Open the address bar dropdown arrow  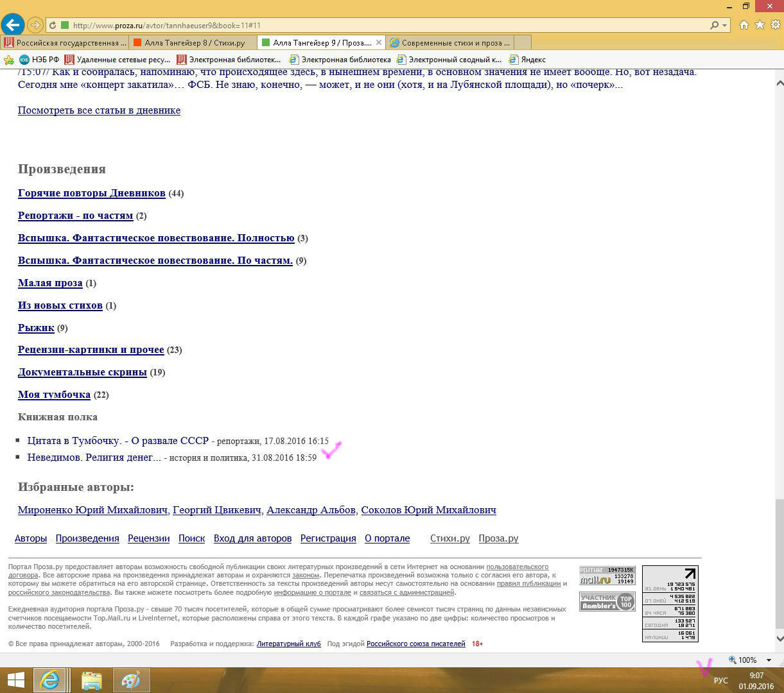(725, 26)
